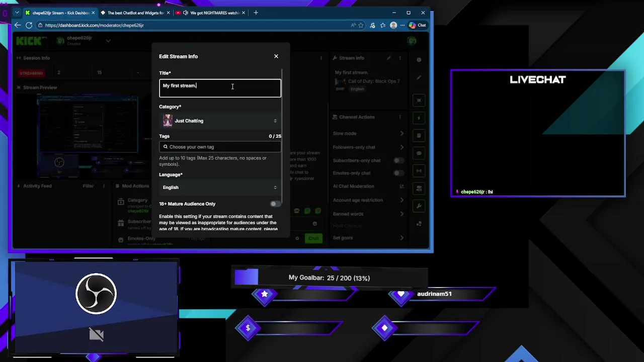Click chat bubble icon in right sidebar
The width and height of the screenshot is (644, 362).
(x=419, y=153)
